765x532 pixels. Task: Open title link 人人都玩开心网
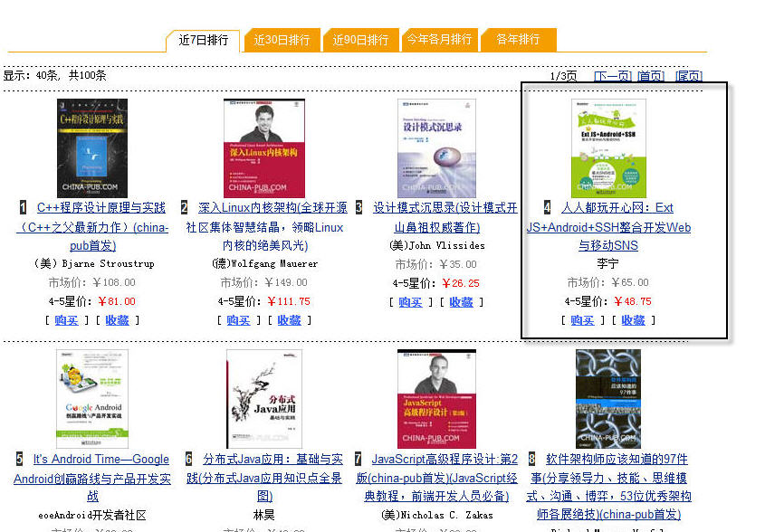[608, 227]
